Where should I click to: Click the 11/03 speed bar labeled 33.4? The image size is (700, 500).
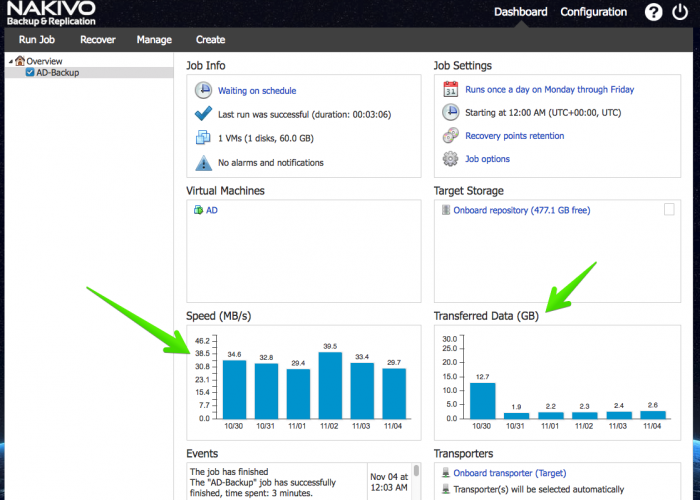pyautogui.click(x=362, y=391)
